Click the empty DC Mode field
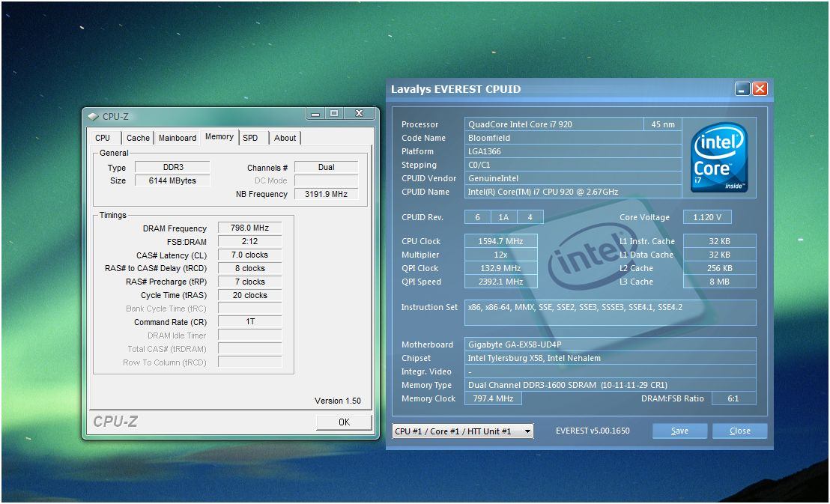830x504 pixels. click(x=326, y=180)
